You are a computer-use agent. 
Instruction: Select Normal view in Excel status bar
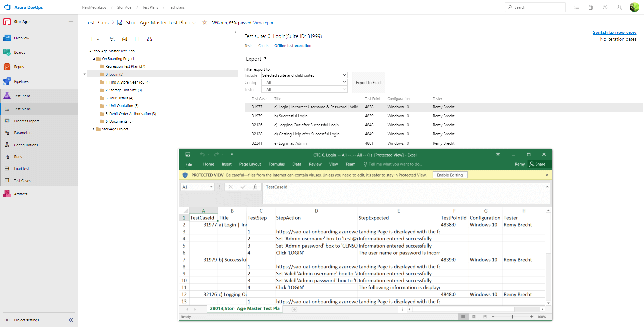[463, 317]
